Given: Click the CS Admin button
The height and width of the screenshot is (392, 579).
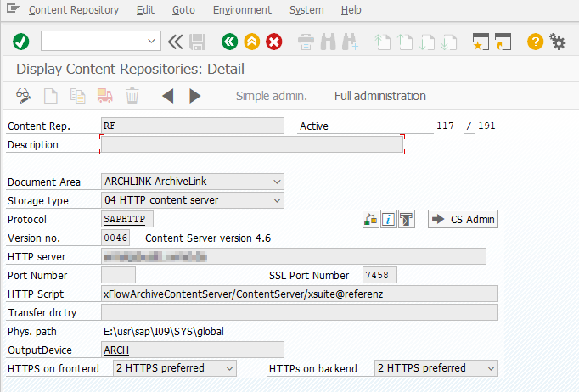Looking at the screenshot, I should click(x=463, y=220).
